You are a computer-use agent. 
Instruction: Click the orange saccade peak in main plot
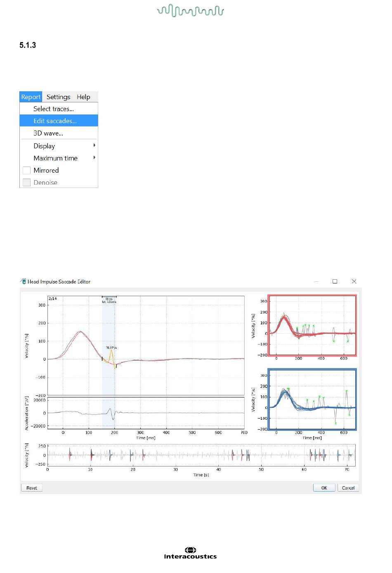[x=111, y=351]
